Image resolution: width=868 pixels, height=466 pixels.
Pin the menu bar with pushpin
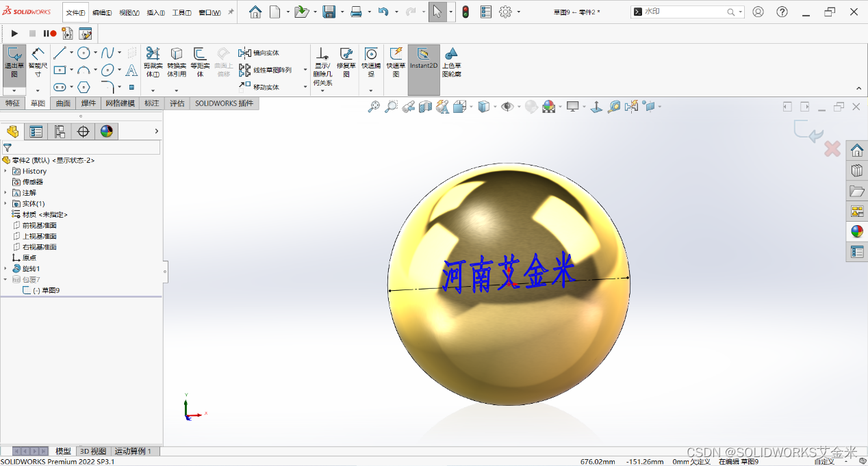click(231, 12)
